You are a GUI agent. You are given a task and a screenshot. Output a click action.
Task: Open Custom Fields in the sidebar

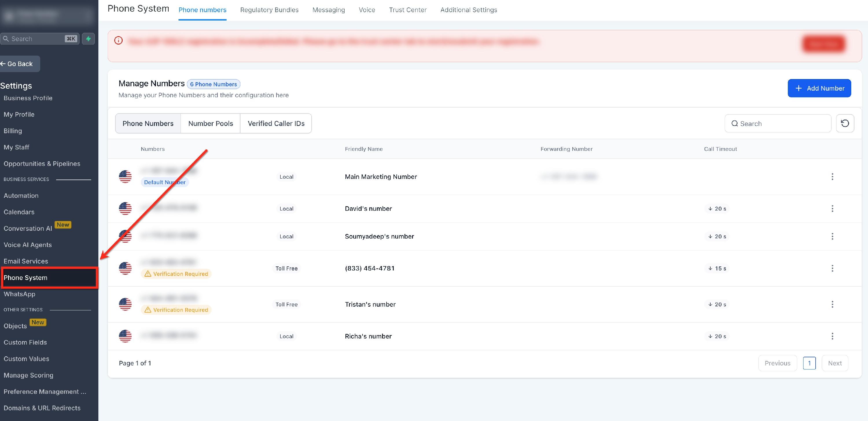click(25, 343)
